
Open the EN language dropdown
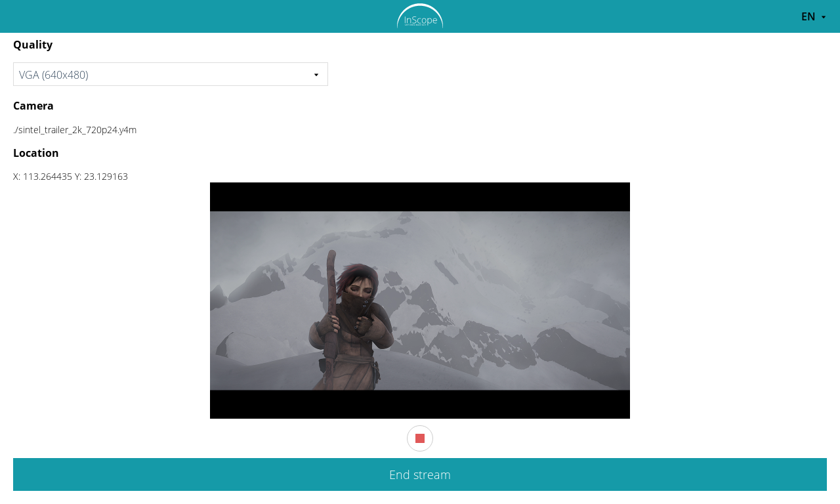pyautogui.click(x=814, y=16)
